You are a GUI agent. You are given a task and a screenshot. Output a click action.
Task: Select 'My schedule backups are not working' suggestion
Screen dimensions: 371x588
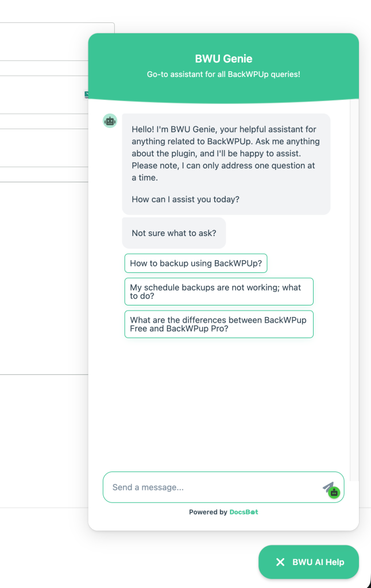[219, 291]
